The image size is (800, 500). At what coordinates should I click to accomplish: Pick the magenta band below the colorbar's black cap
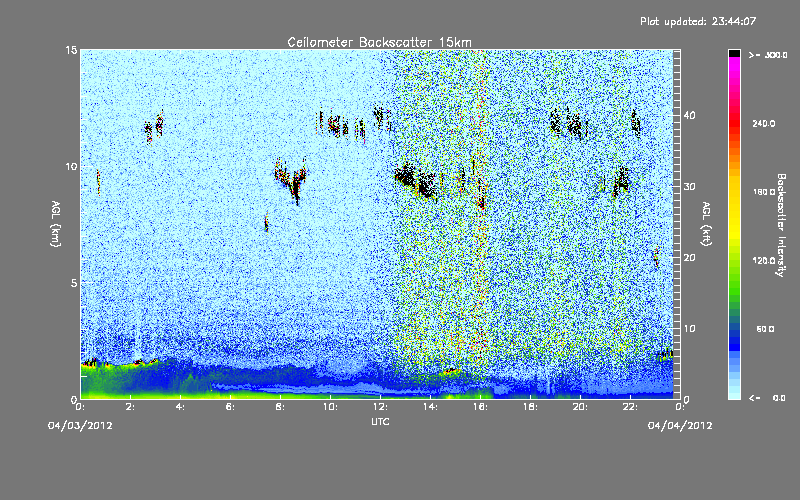pos(734,64)
